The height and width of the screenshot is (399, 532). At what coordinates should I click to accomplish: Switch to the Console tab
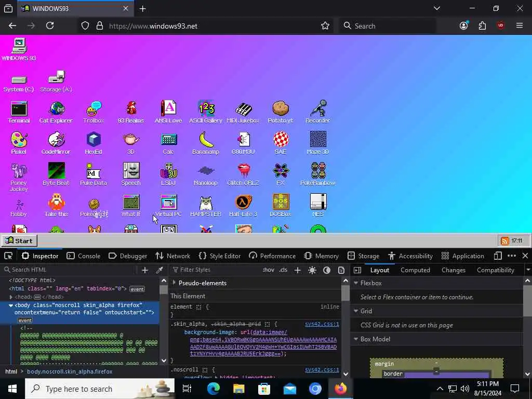[84, 256]
